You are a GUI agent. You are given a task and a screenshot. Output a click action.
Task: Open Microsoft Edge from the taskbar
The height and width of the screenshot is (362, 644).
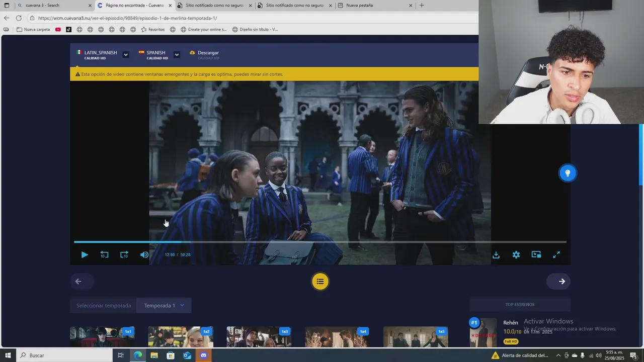[x=137, y=355]
